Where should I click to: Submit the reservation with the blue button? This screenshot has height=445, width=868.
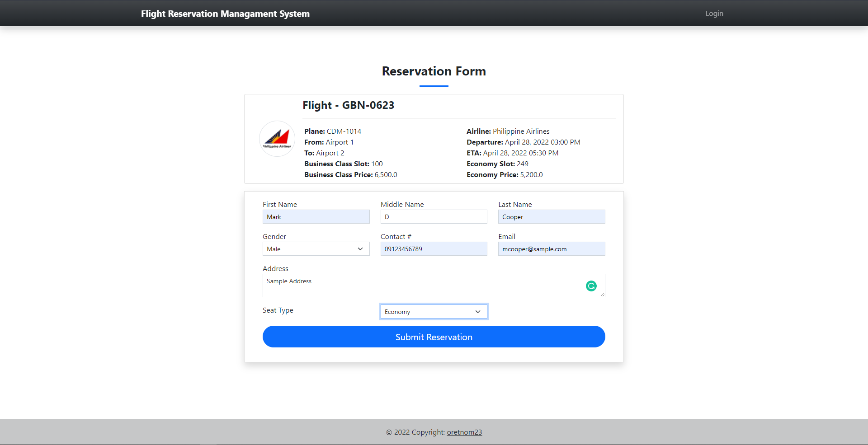coord(434,337)
